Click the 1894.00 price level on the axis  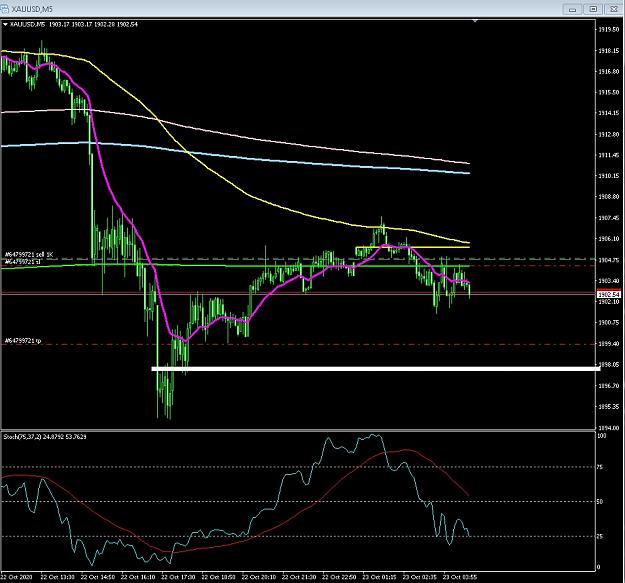(609, 428)
